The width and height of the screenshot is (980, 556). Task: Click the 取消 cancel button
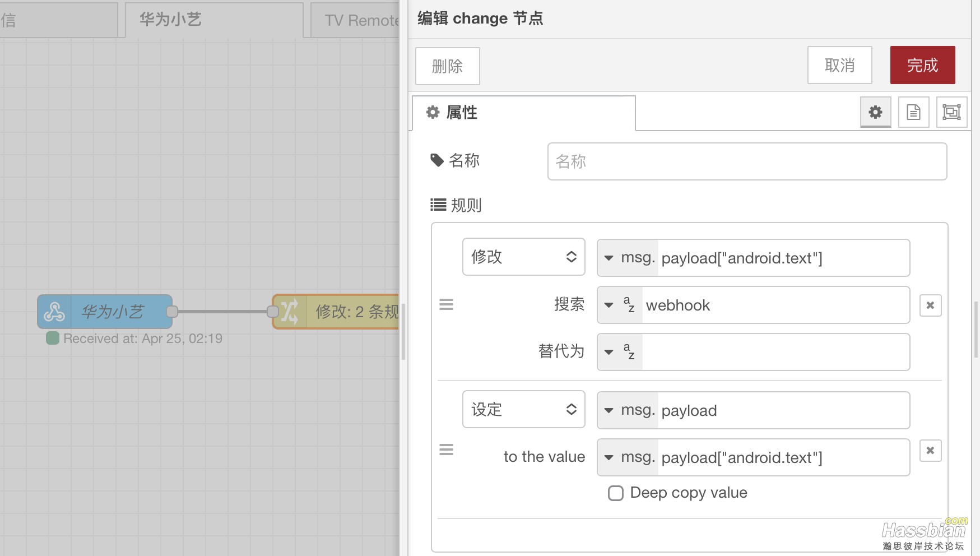[x=839, y=65]
